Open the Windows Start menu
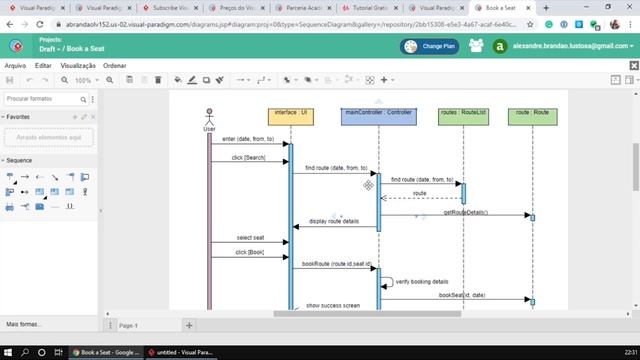This screenshot has width=640, height=360. tap(8, 352)
